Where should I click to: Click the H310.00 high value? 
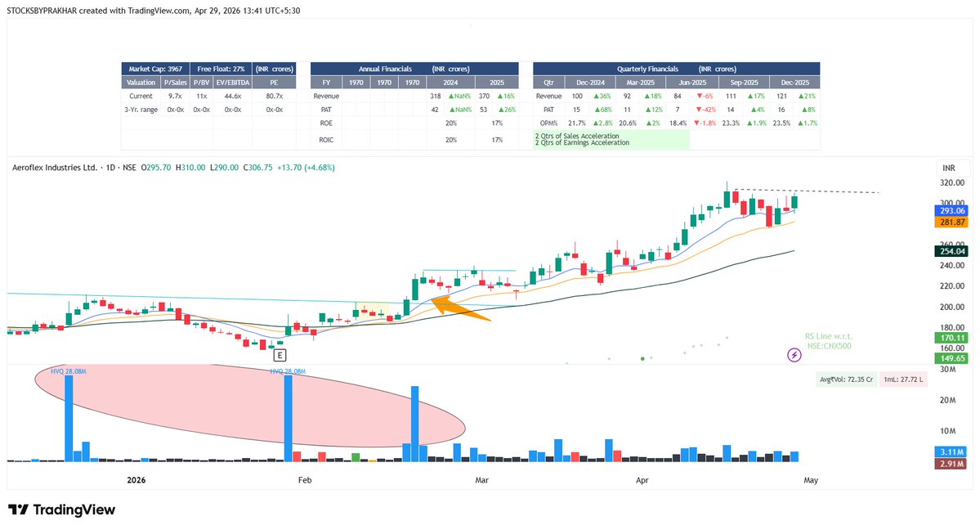(190, 168)
